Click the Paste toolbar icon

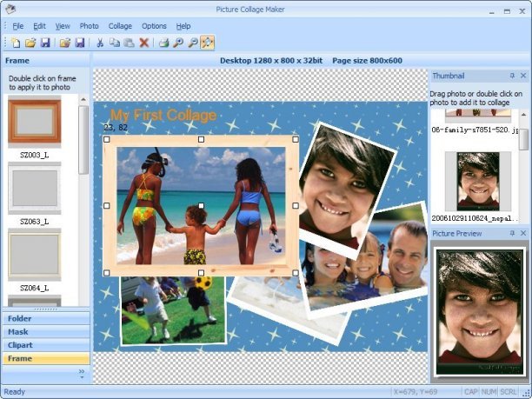pyautogui.click(x=129, y=43)
